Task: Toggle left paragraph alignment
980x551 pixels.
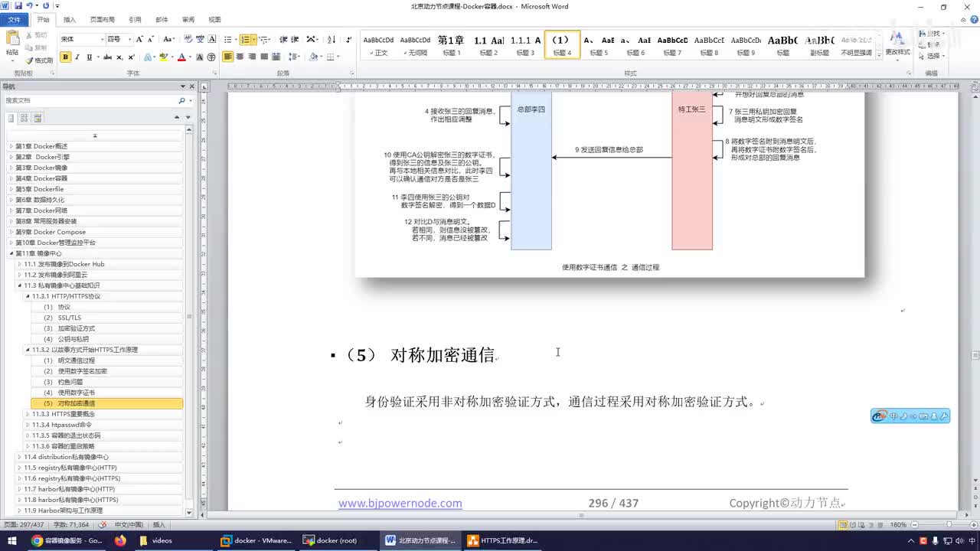Action: pyautogui.click(x=228, y=57)
